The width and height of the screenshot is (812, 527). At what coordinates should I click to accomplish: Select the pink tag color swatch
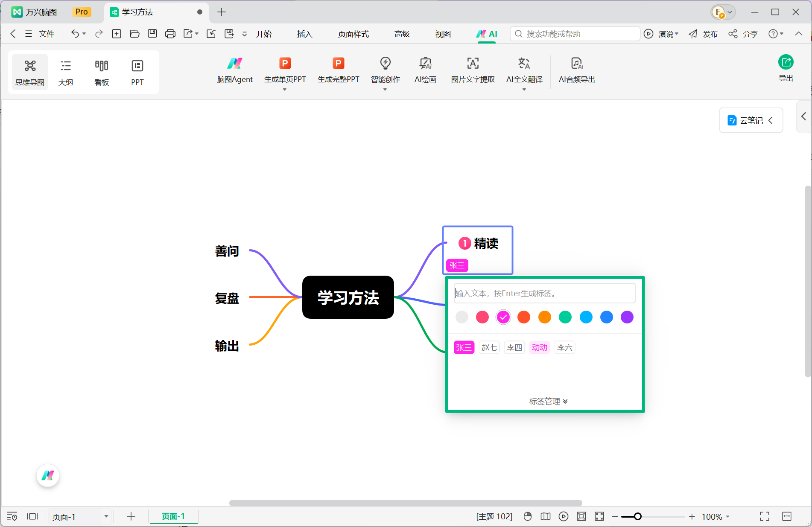[x=482, y=317]
